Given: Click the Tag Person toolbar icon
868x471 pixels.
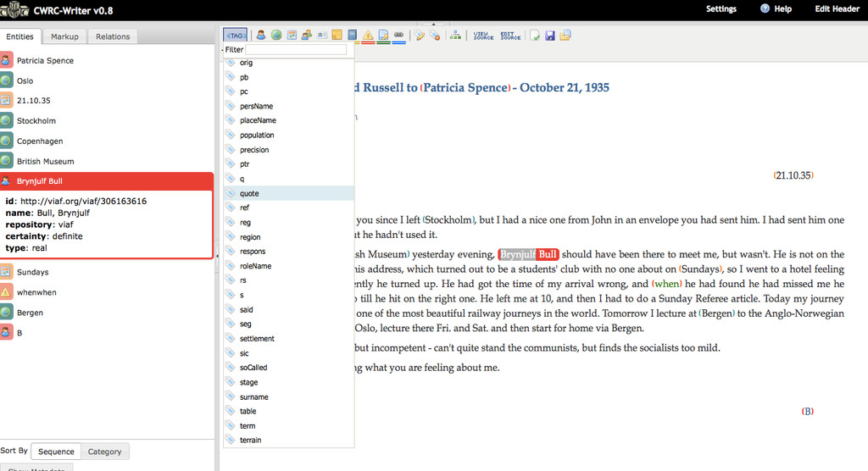Looking at the screenshot, I should pyautogui.click(x=261, y=35).
